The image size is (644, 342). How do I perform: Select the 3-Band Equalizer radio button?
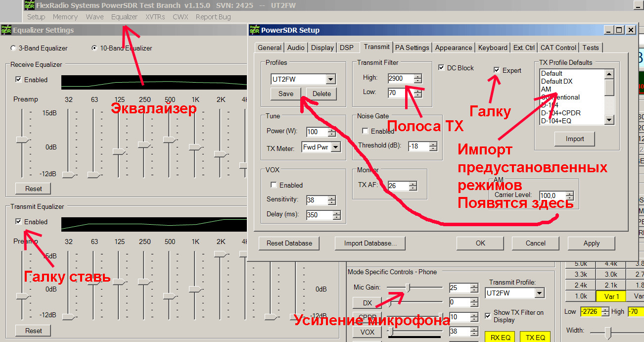[x=13, y=49]
